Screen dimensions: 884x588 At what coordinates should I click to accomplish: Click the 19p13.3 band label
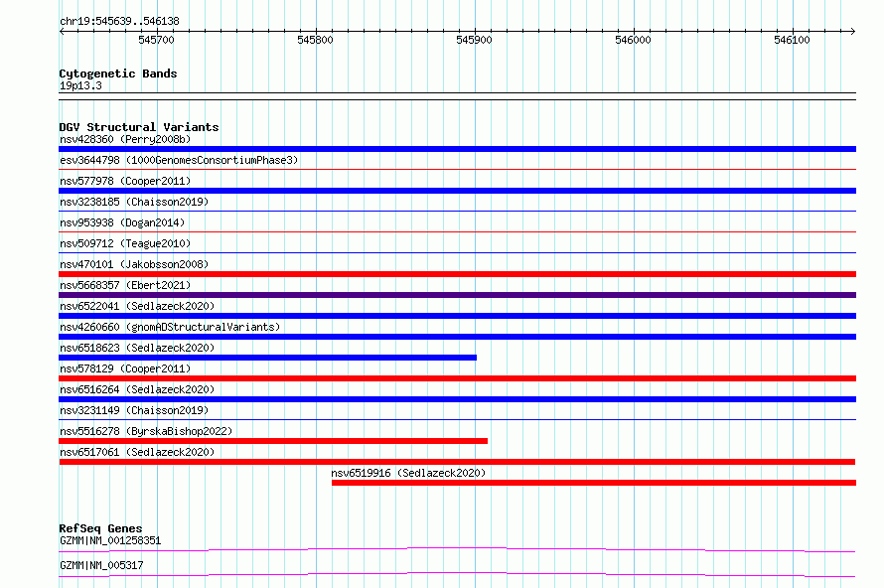[x=80, y=85]
